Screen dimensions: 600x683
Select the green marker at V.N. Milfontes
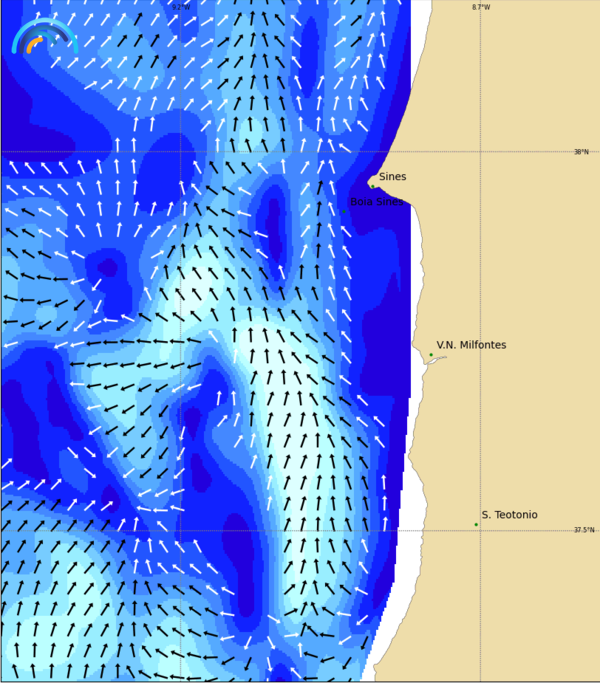[x=431, y=355]
